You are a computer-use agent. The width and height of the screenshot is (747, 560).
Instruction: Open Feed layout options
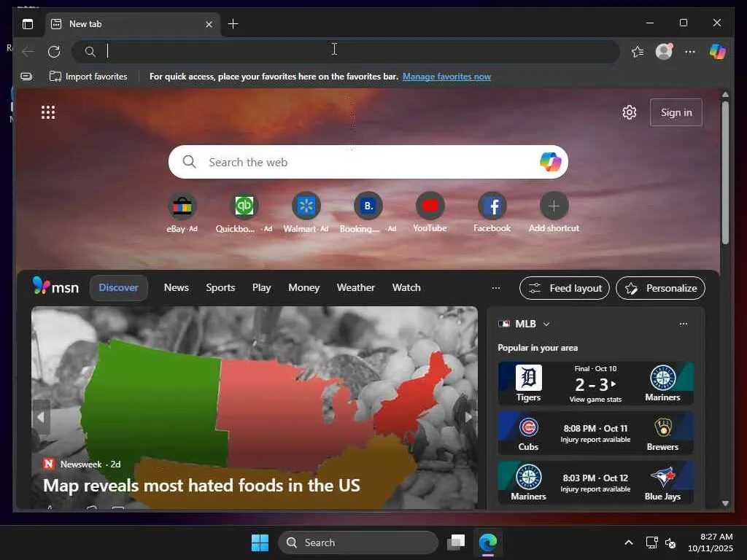(564, 288)
